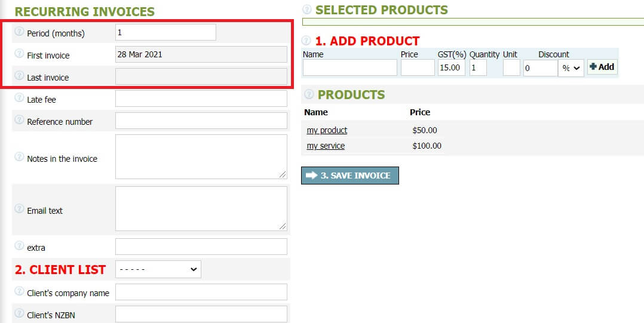The height and width of the screenshot is (323, 644).
Task: Open the my service link
Action: pyautogui.click(x=326, y=146)
